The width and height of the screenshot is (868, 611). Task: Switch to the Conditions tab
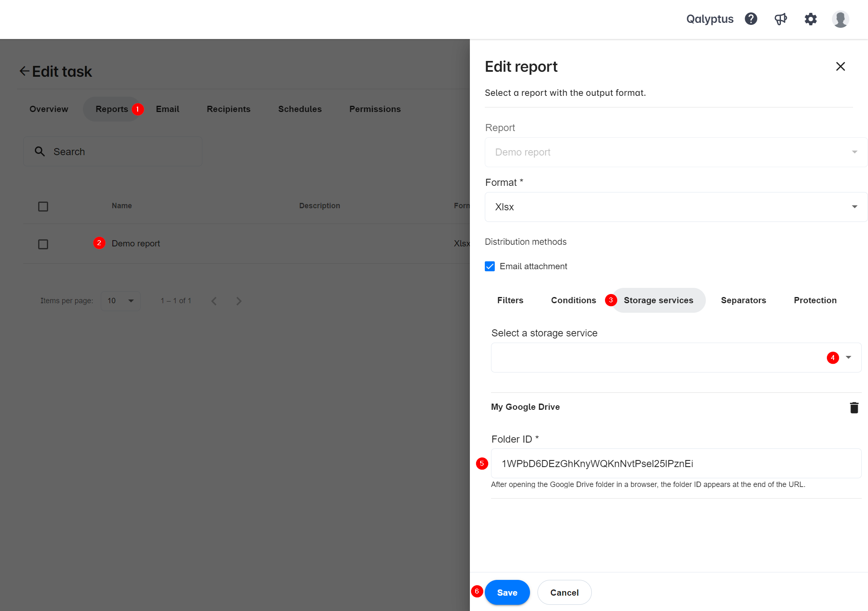(x=573, y=299)
